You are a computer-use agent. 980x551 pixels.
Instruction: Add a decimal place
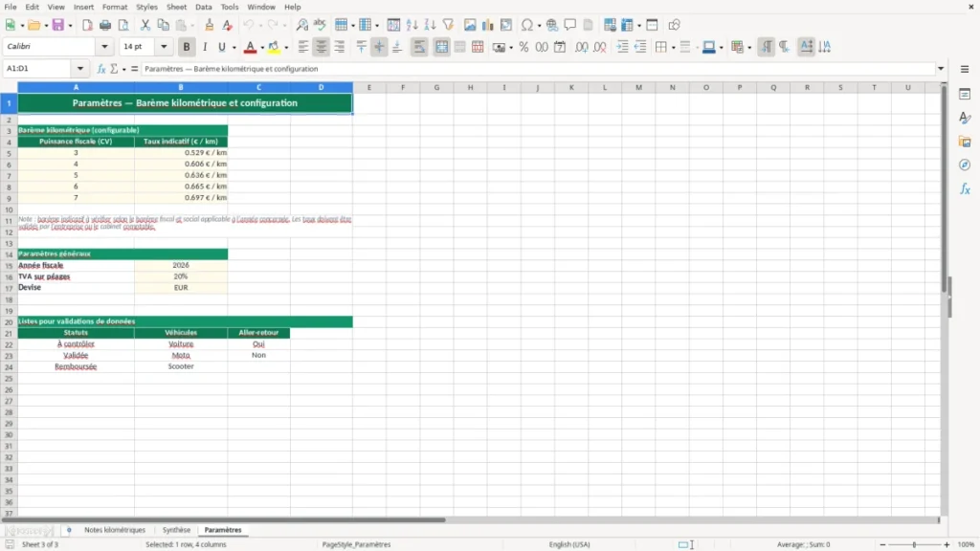coord(581,47)
